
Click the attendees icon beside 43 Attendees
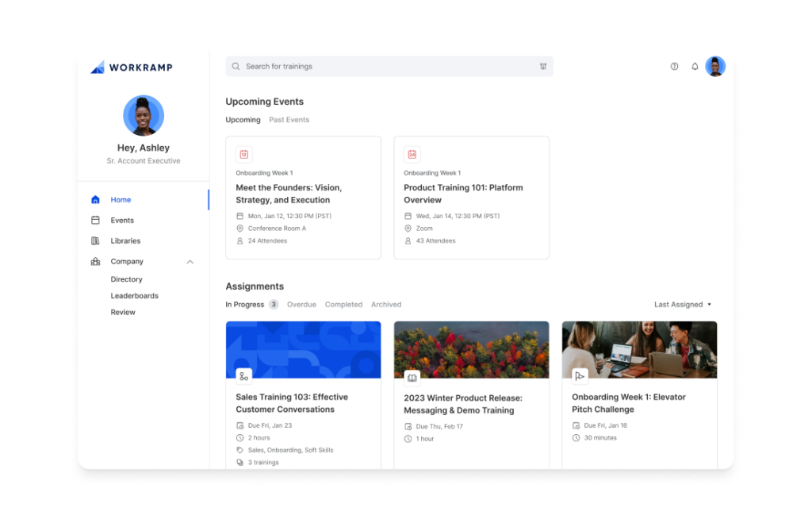(x=408, y=240)
